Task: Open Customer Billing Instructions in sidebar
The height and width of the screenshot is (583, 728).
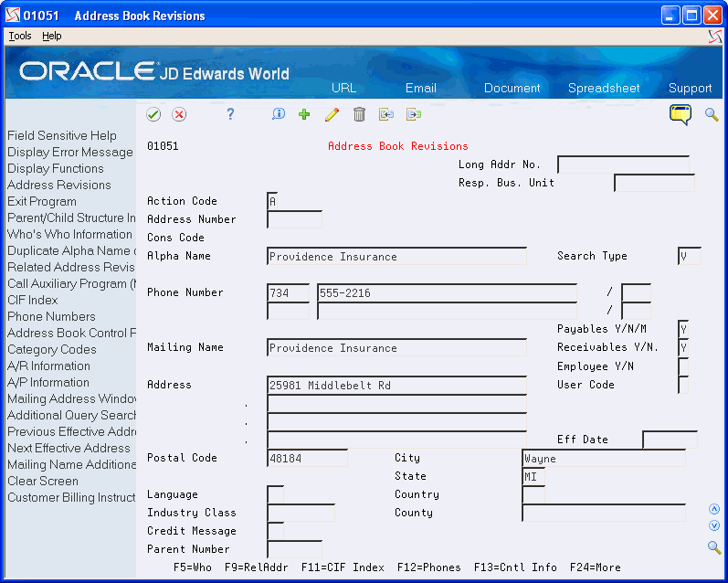Action: (x=71, y=497)
